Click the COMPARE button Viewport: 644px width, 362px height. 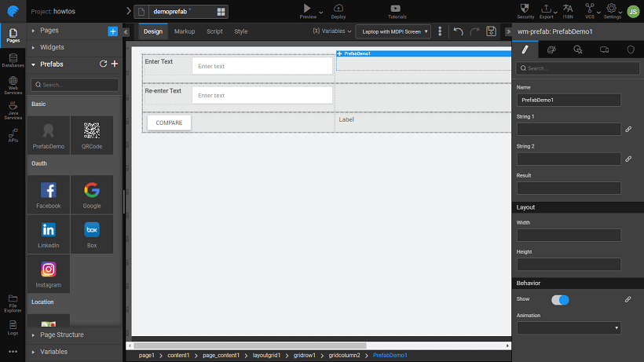(169, 123)
